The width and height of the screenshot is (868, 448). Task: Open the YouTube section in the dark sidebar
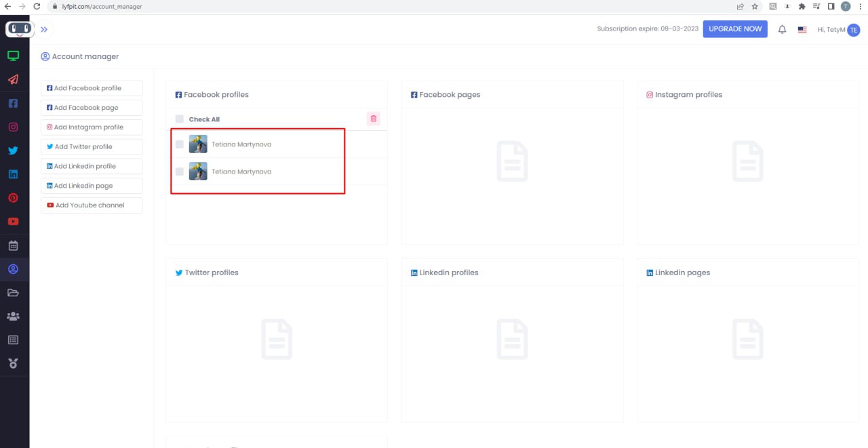click(x=13, y=222)
